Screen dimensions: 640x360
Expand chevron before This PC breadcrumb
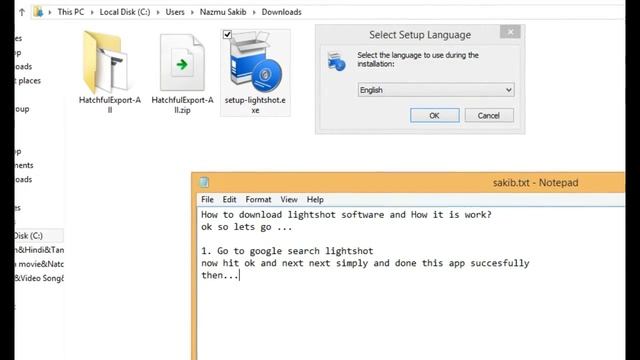point(50,12)
